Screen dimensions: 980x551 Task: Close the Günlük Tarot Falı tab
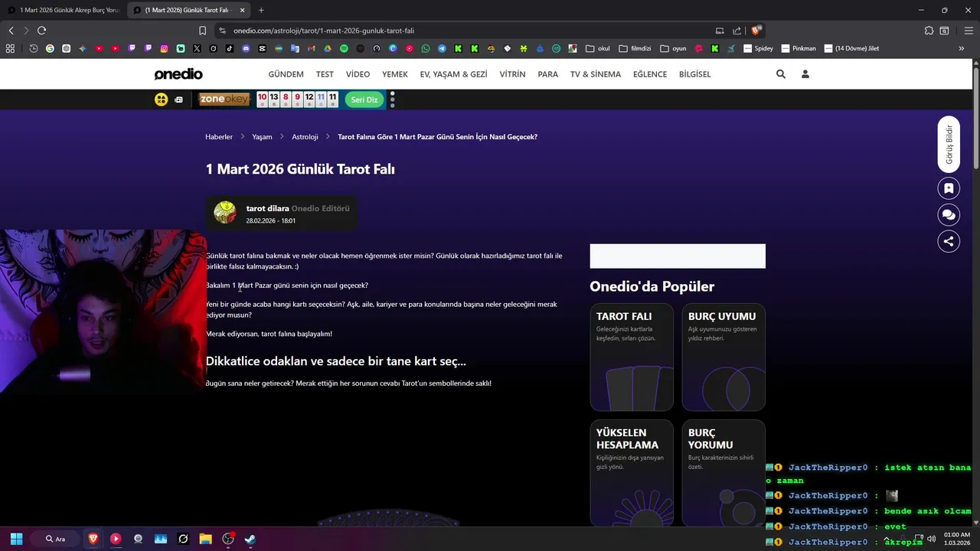243,10
